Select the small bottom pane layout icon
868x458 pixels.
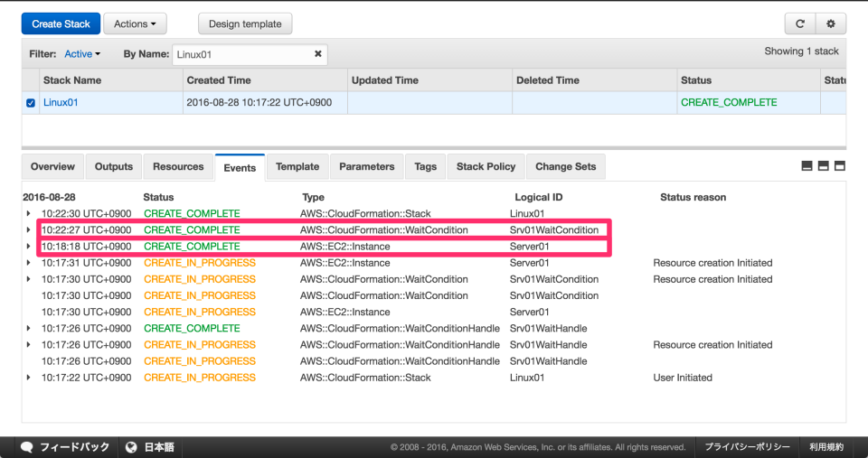pos(807,166)
